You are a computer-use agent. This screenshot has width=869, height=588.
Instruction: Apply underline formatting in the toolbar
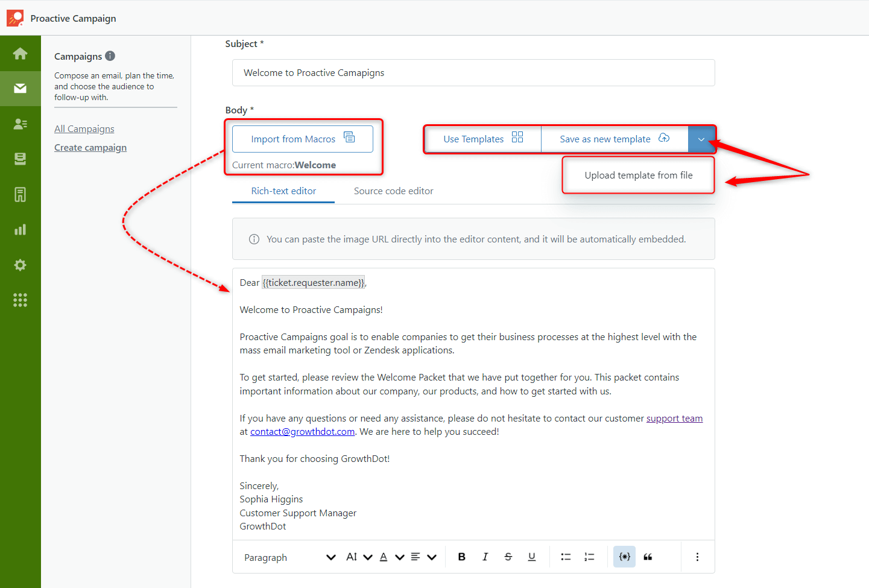531,557
